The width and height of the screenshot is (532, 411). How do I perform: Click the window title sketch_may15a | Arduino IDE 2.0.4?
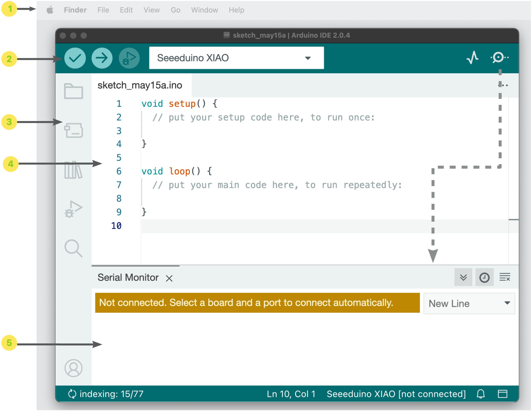click(x=291, y=35)
